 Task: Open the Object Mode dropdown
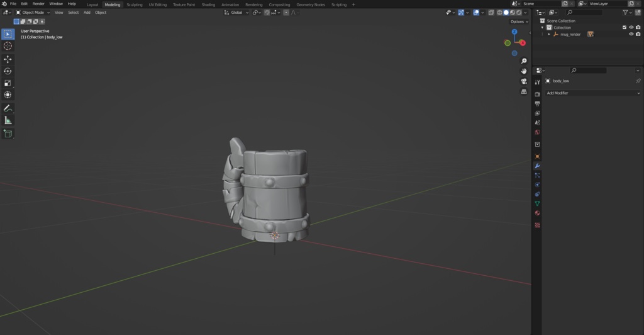point(33,13)
